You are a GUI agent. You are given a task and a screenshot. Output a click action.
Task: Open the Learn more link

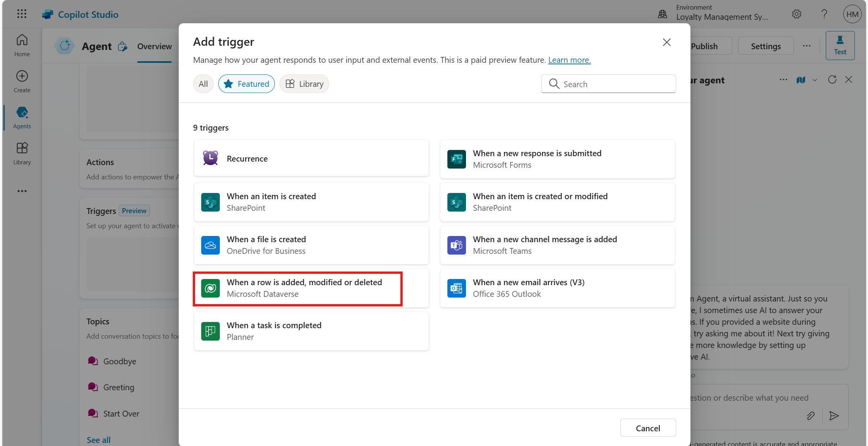569,60
